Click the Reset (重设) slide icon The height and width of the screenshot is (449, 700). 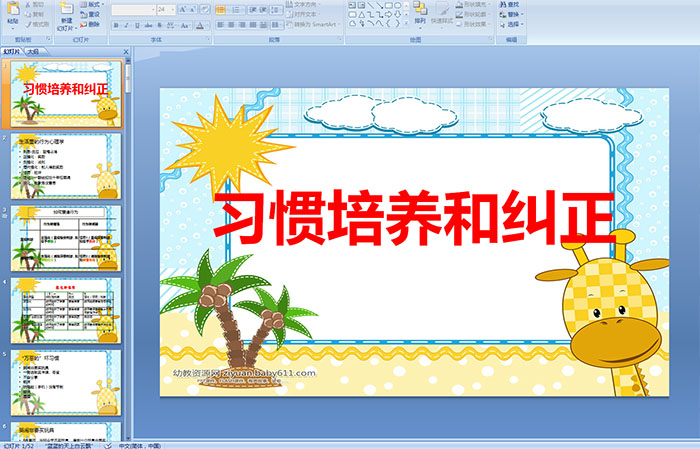click(83, 14)
